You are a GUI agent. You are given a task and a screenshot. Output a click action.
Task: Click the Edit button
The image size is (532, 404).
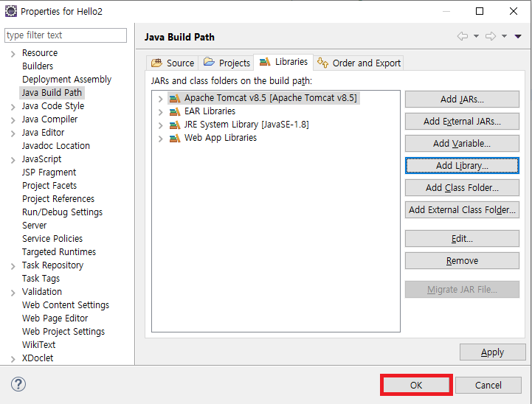[462, 239]
